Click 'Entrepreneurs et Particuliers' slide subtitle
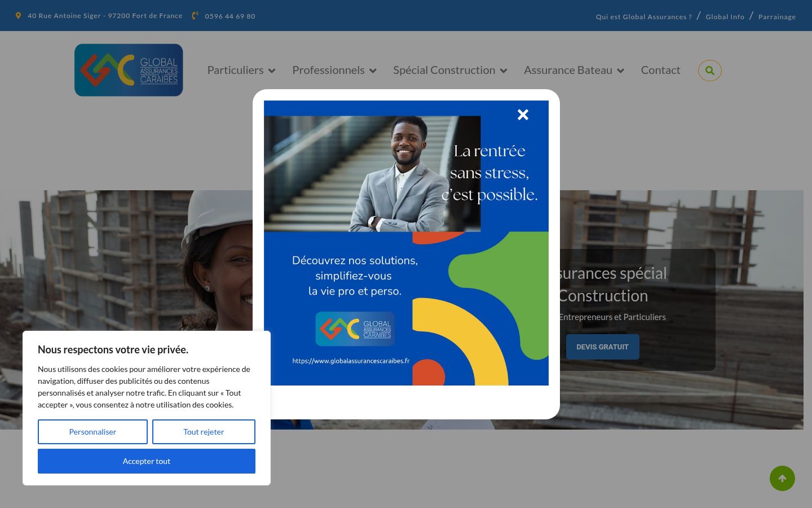This screenshot has width=812, height=508. click(x=612, y=317)
